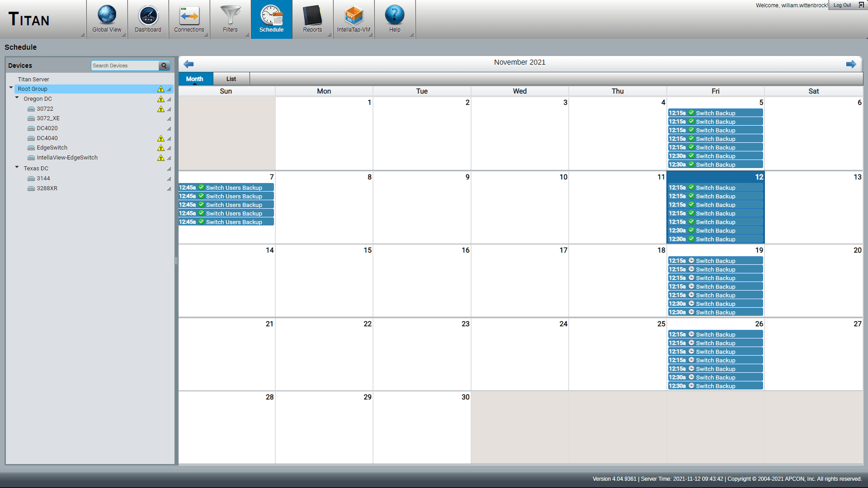
Task: Select device 3288XR in sidebar
Action: coord(47,188)
